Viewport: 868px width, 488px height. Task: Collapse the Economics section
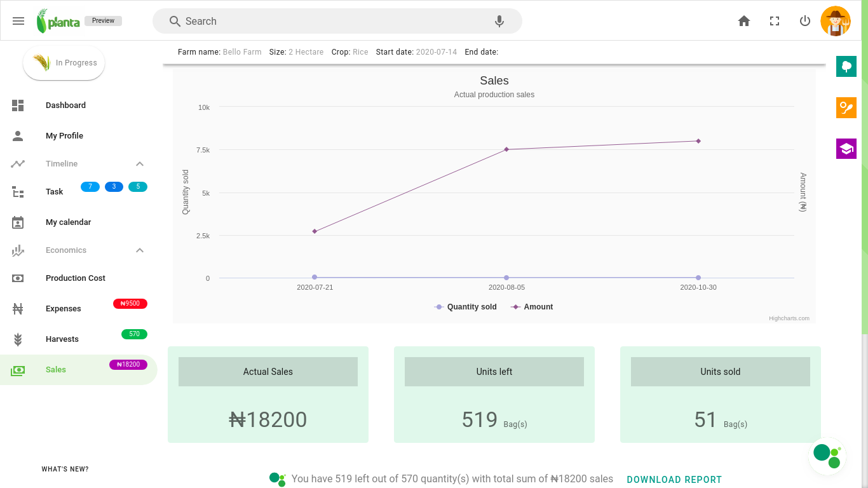click(x=140, y=250)
